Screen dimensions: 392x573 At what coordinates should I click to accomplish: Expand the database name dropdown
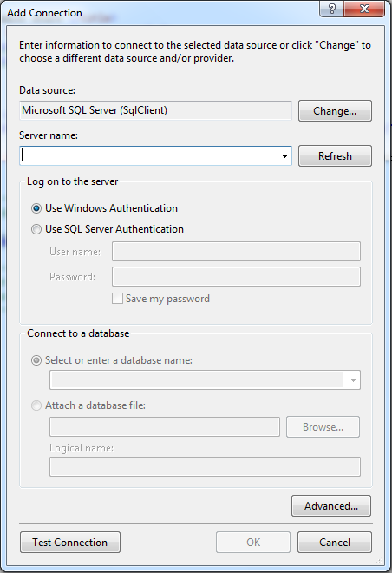pos(353,380)
